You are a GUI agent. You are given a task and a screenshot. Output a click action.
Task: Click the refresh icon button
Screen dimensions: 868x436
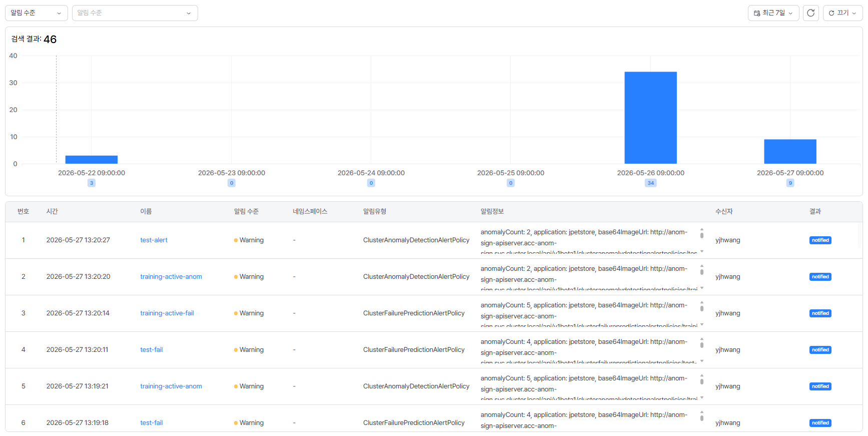click(x=810, y=13)
